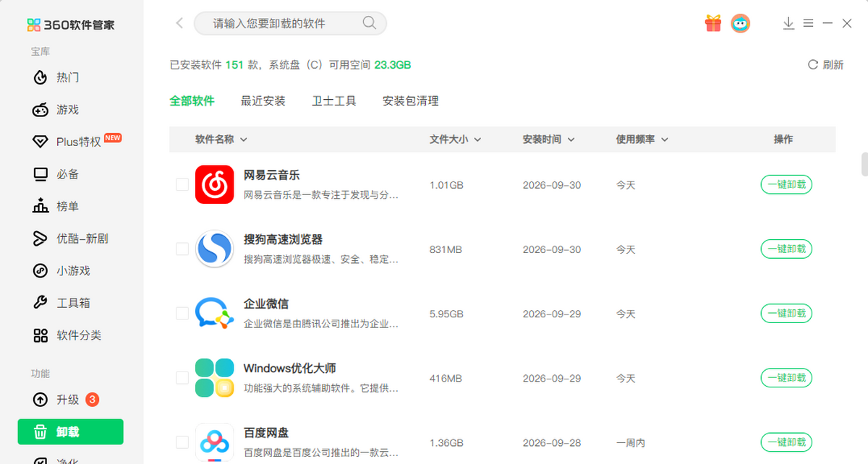Tick the checkbox for Windows优化大师
The width and height of the screenshot is (868, 464).
pyautogui.click(x=182, y=378)
